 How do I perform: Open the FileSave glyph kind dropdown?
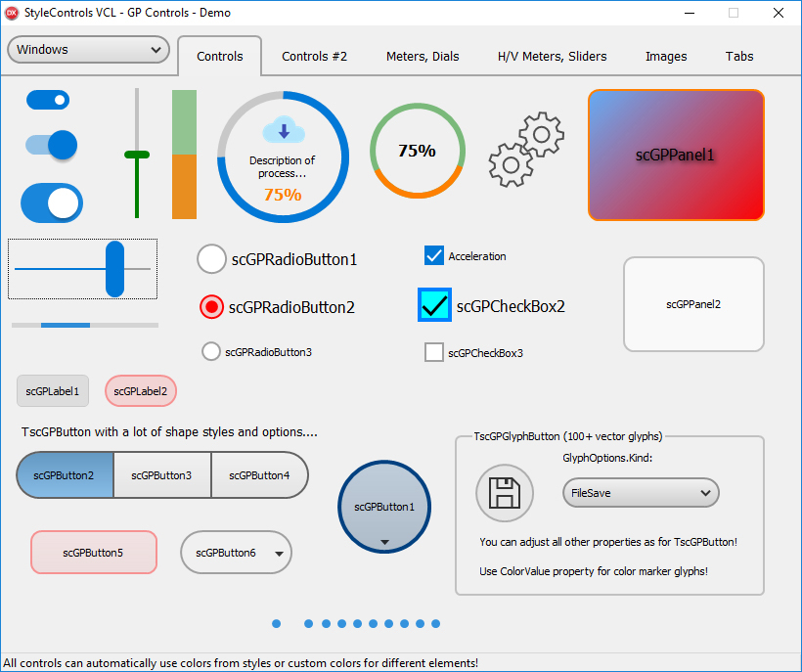pyautogui.click(x=641, y=493)
